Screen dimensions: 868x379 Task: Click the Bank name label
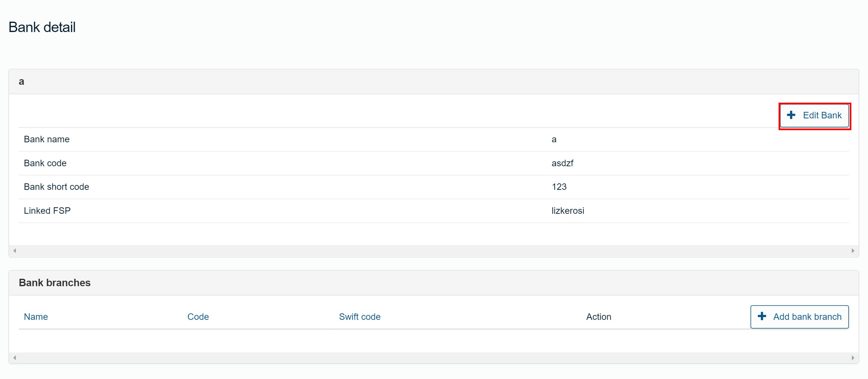(47, 139)
